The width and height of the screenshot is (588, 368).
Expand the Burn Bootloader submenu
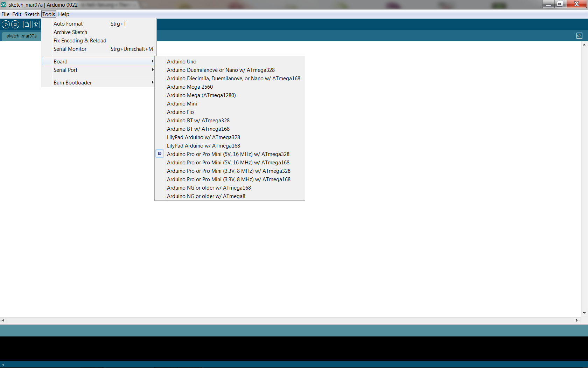98,82
